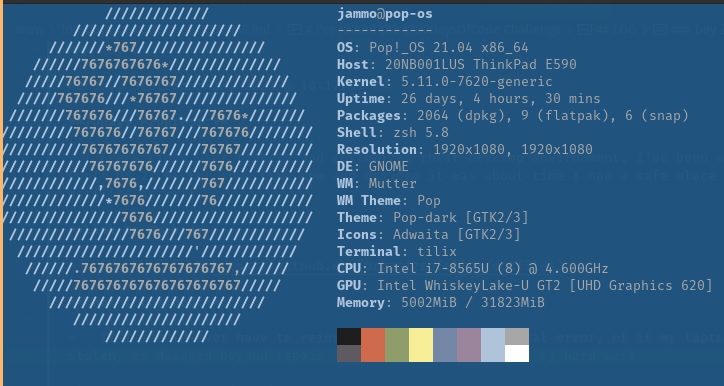Click the Memory line 5002MiB / 31823MiB

click(x=440, y=303)
